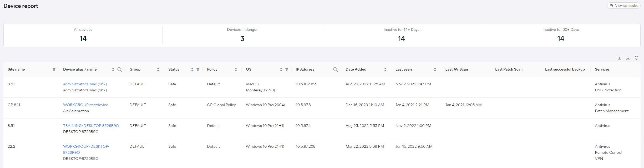
Task: Open the administrator's Mac (267) device link
Action: click(85, 84)
